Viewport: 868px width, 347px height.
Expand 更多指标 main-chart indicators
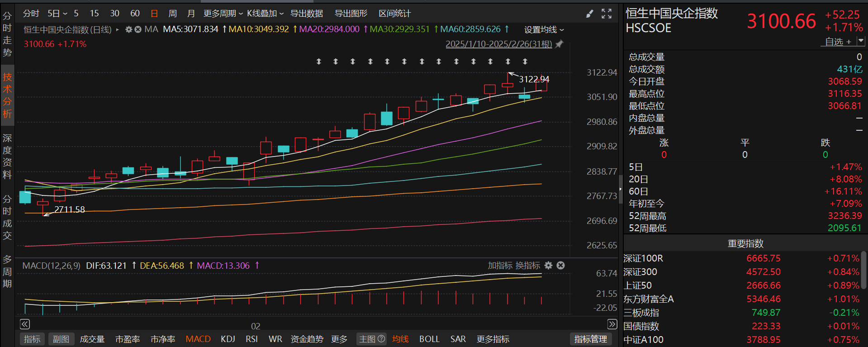(493, 339)
